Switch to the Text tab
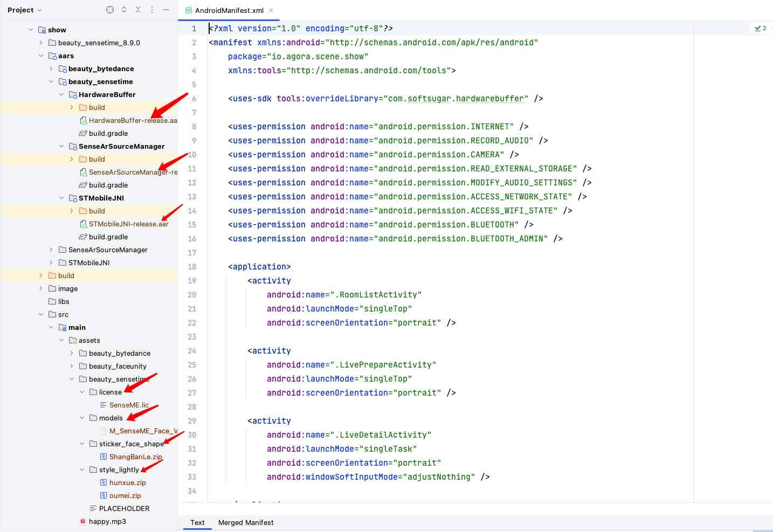 coord(197,522)
